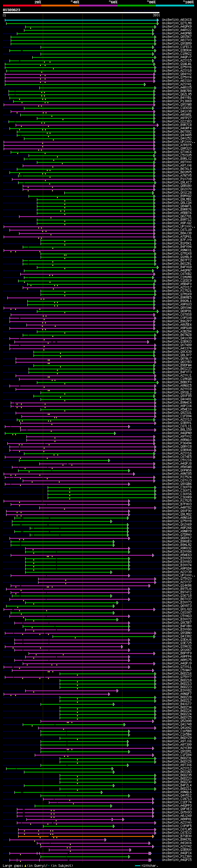
Task: Select label UniRef100_P27524
Action: coord(177,477)
